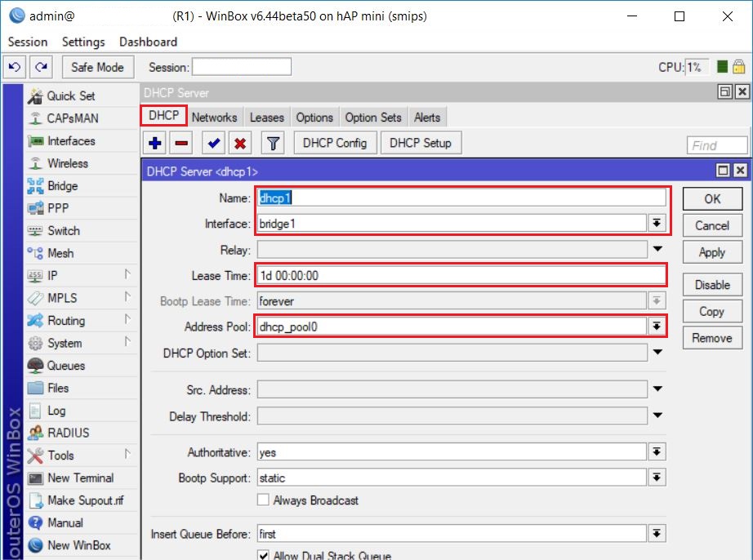Disable entry with red X icon

pos(240,143)
